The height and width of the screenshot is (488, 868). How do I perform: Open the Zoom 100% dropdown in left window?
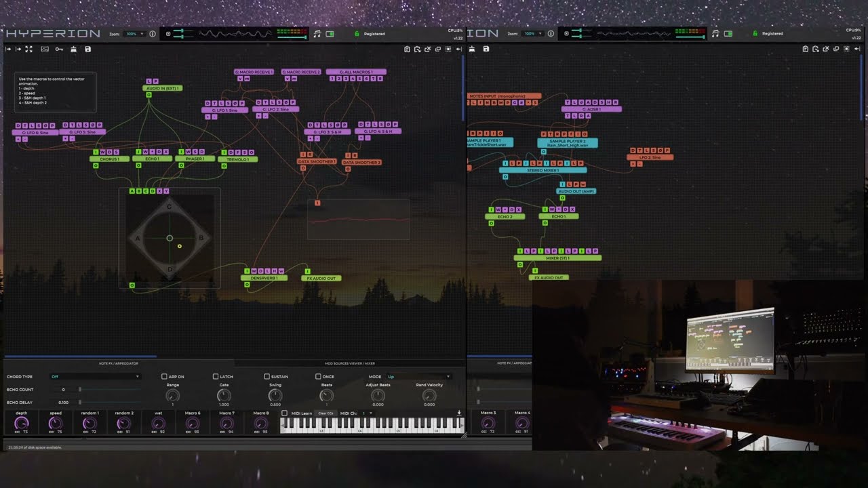coord(135,34)
